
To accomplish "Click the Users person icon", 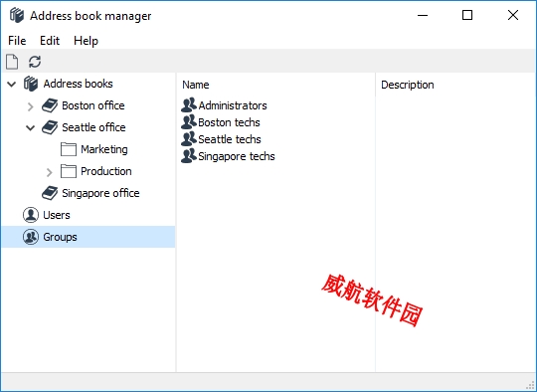I will pyautogui.click(x=31, y=215).
